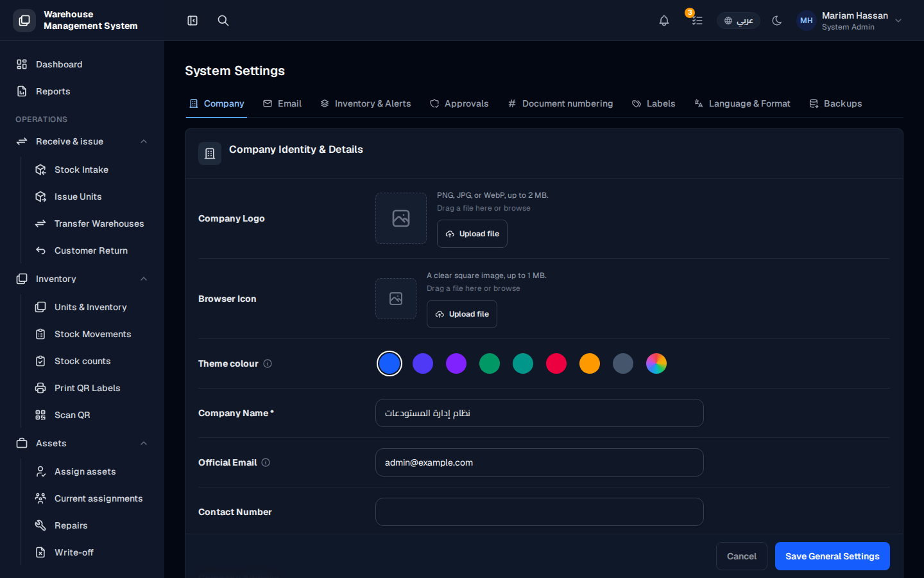Click the Stock counts icon

(40, 361)
